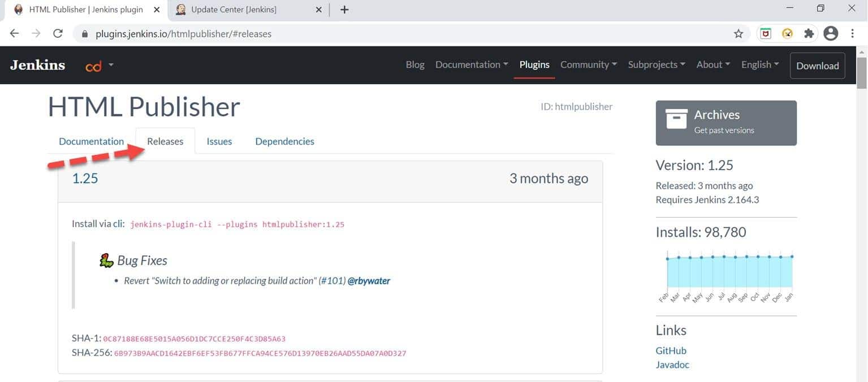The width and height of the screenshot is (868, 382).
Task: Click the address bar URL
Action: pyautogui.click(x=184, y=34)
